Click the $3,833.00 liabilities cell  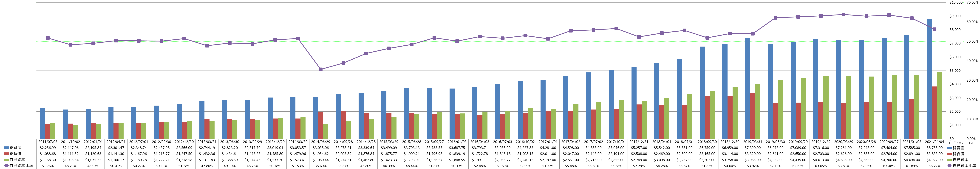pyautogui.click(x=934, y=154)
